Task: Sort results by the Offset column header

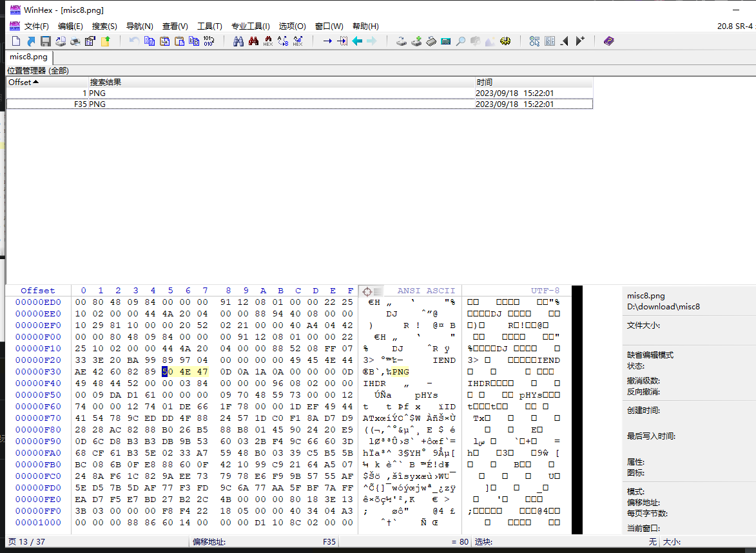Action: point(48,82)
